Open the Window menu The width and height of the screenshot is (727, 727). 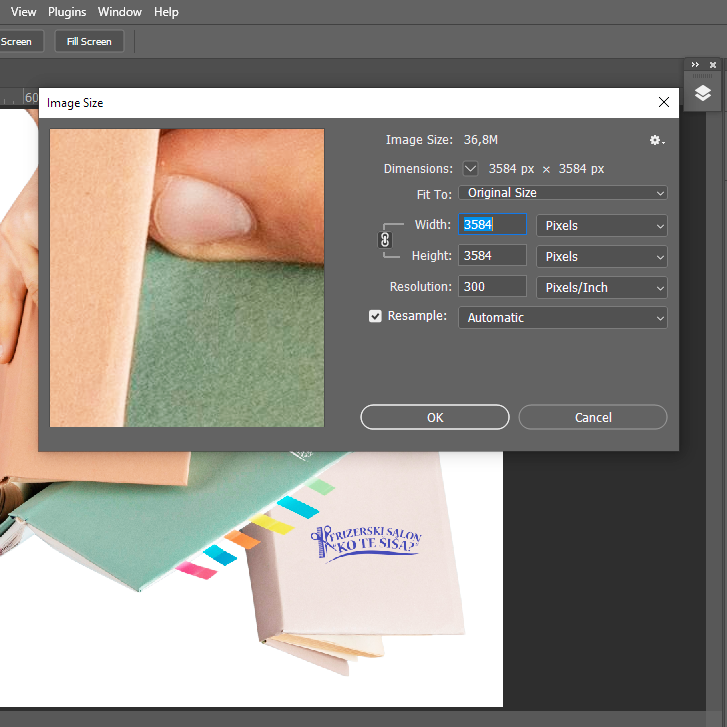(x=119, y=12)
